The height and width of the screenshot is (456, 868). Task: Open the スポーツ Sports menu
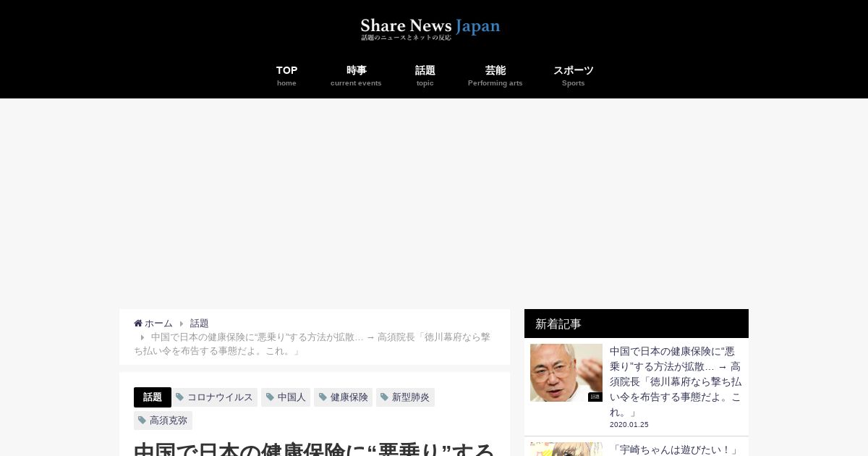574,75
